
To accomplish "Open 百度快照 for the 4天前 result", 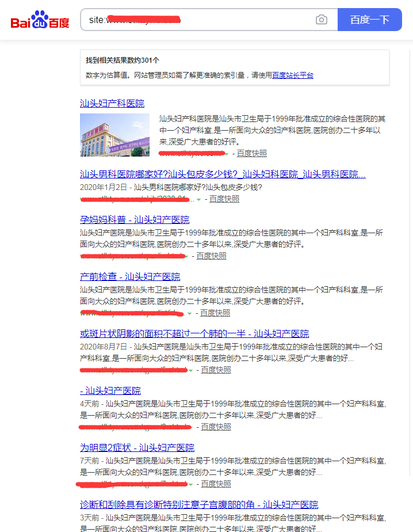I will pos(216,427).
